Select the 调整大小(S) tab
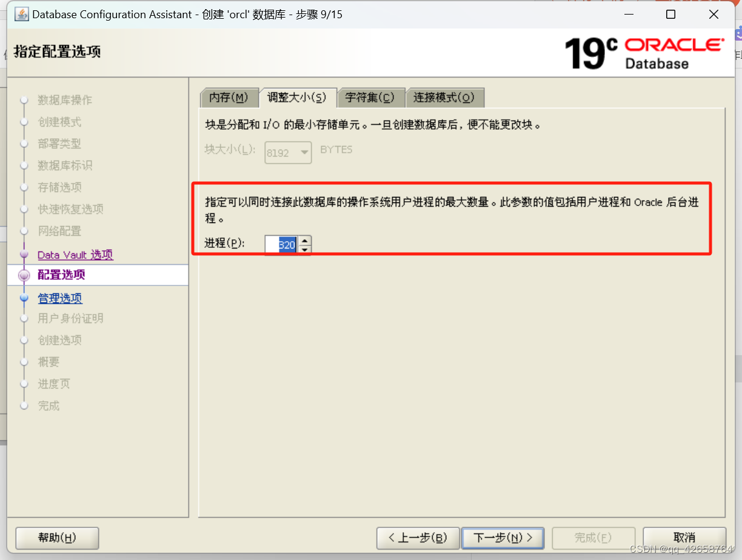Viewport: 742px width, 560px height. coord(297,98)
